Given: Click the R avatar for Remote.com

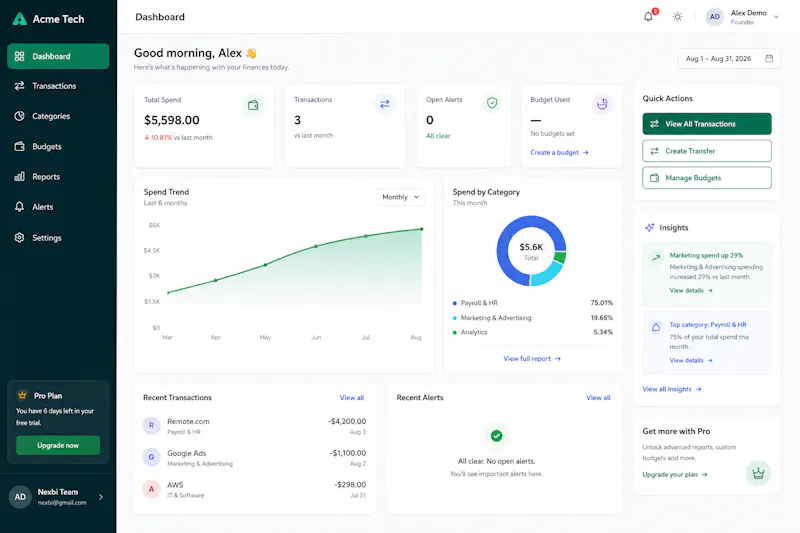Looking at the screenshot, I should point(152,425).
